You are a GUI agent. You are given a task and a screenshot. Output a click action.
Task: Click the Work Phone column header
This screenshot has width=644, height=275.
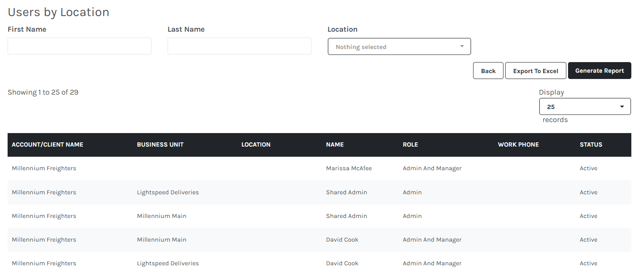coord(518,144)
